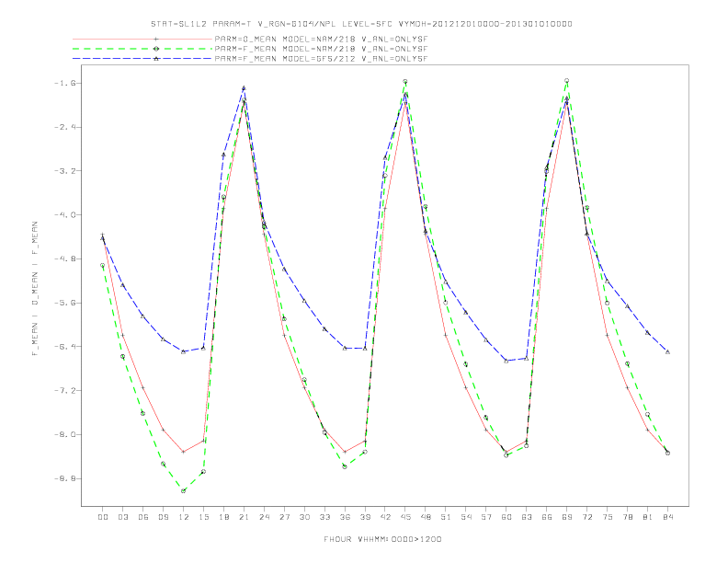728x563 pixels.
Task: Click the 27 forecast hour tick label
Action: pyautogui.click(x=284, y=517)
